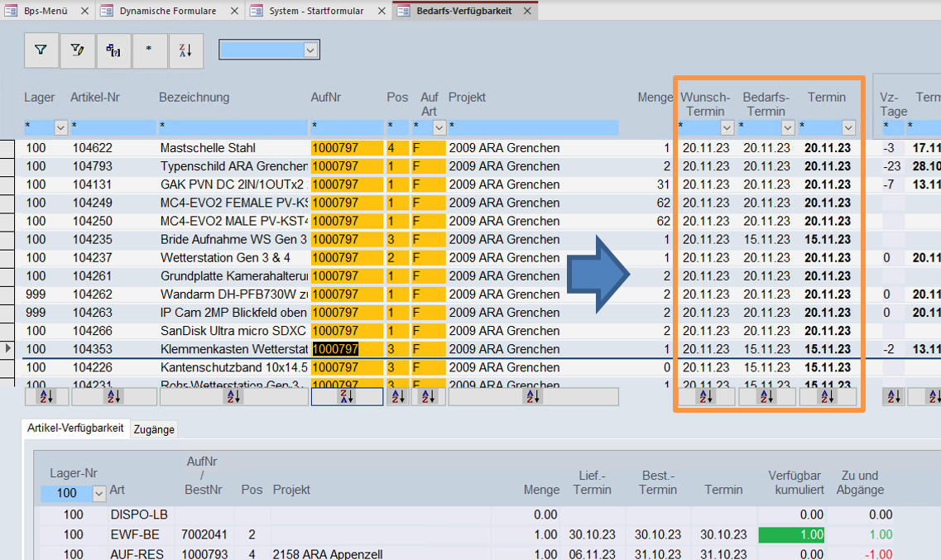
Task: Click the Kantenschutzband 10x14.5 cell
Action: coord(233,367)
